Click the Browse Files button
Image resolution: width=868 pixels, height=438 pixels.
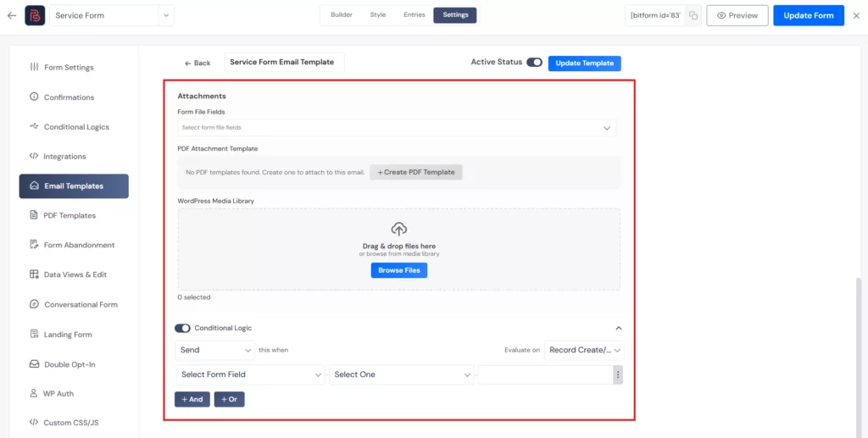tap(399, 270)
